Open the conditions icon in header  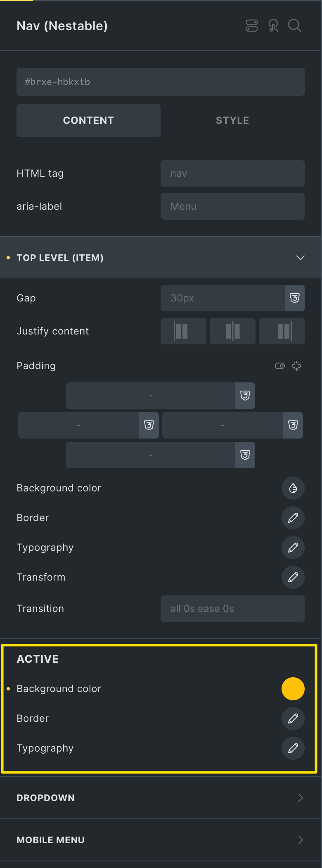point(252,26)
